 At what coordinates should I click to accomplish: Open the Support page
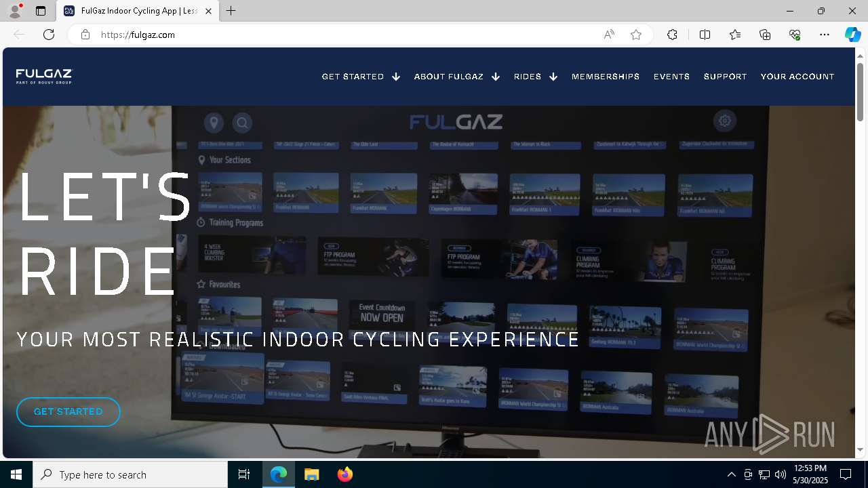click(x=725, y=77)
